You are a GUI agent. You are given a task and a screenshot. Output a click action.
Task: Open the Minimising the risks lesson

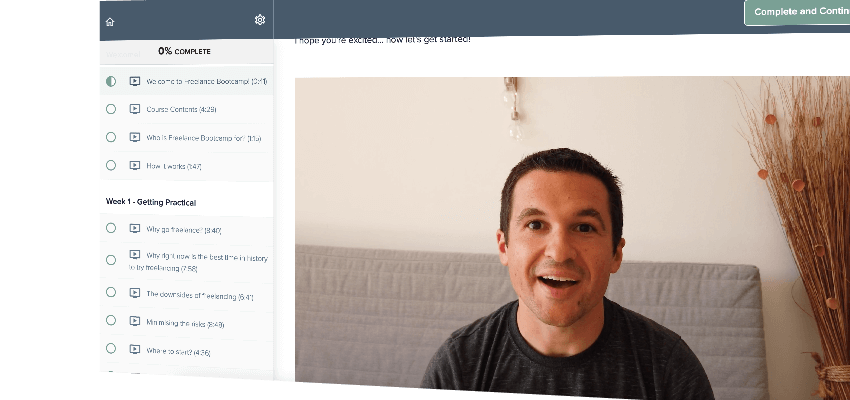pyautogui.click(x=185, y=323)
